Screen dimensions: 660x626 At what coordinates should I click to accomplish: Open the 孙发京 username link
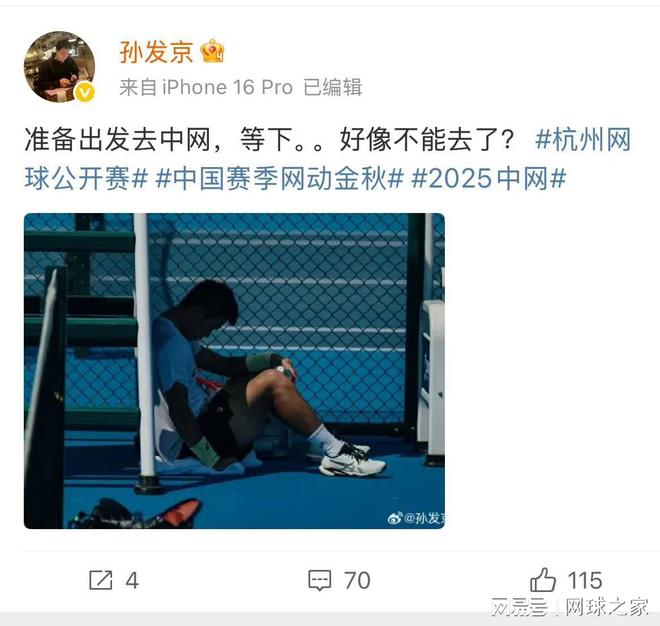[157, 52]
